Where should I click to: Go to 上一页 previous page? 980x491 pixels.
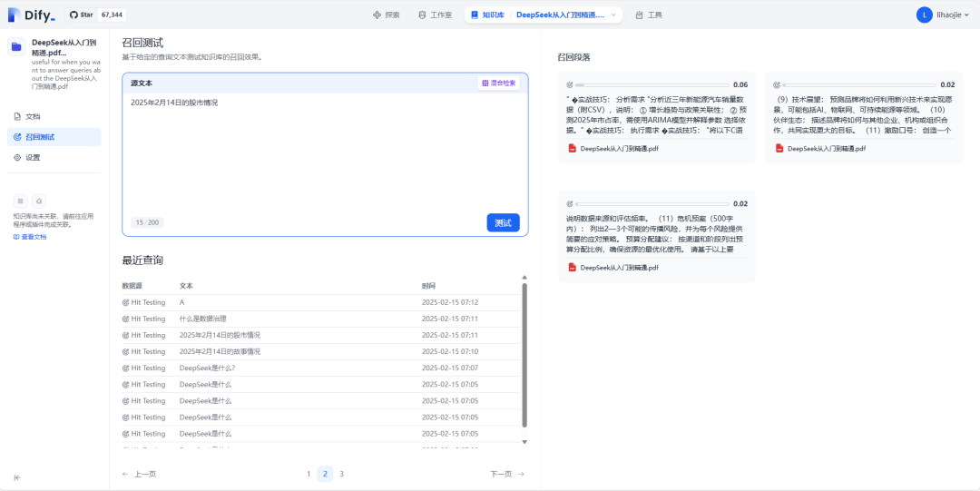(x=139, y=474)
